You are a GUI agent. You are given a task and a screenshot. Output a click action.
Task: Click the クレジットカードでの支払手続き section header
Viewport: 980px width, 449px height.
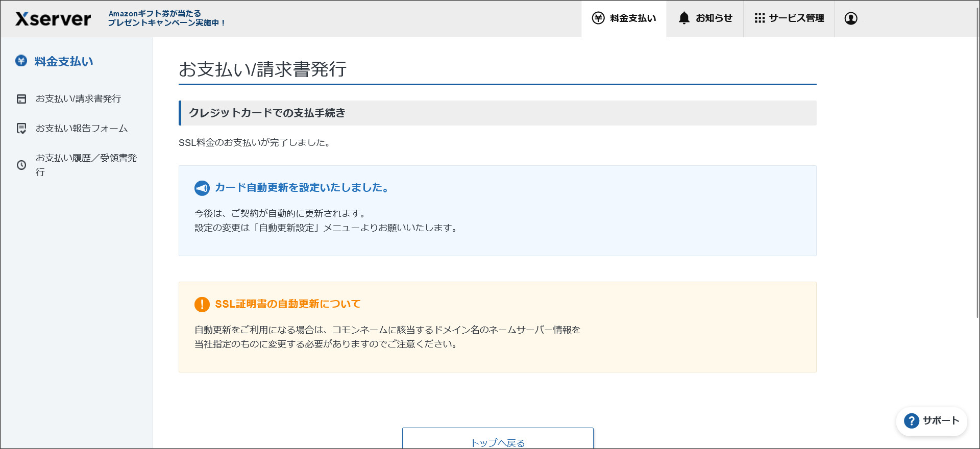(x=498, y=113)
